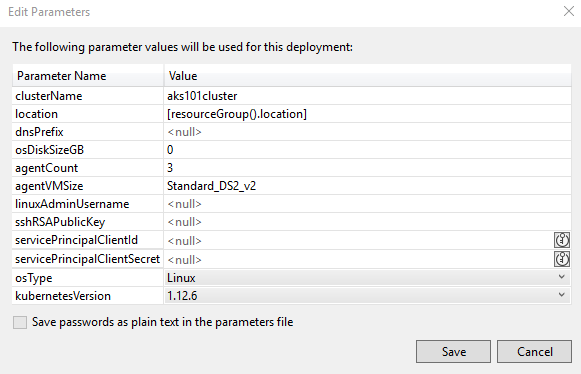Edit the clusterName value aks101cluster
This screenshot has width=581, height=374.
click(367, 96)
